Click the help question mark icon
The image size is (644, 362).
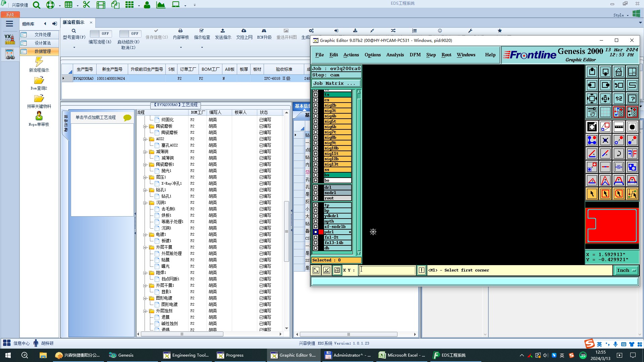632,99
